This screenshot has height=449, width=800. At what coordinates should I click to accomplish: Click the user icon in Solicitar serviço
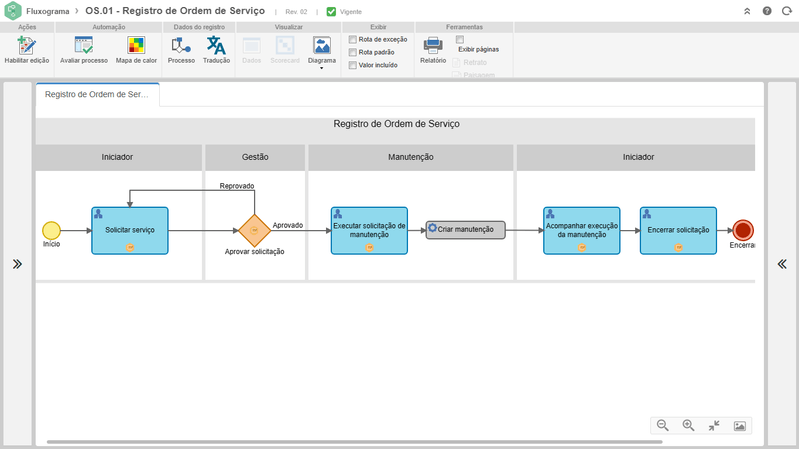point(98,214)
